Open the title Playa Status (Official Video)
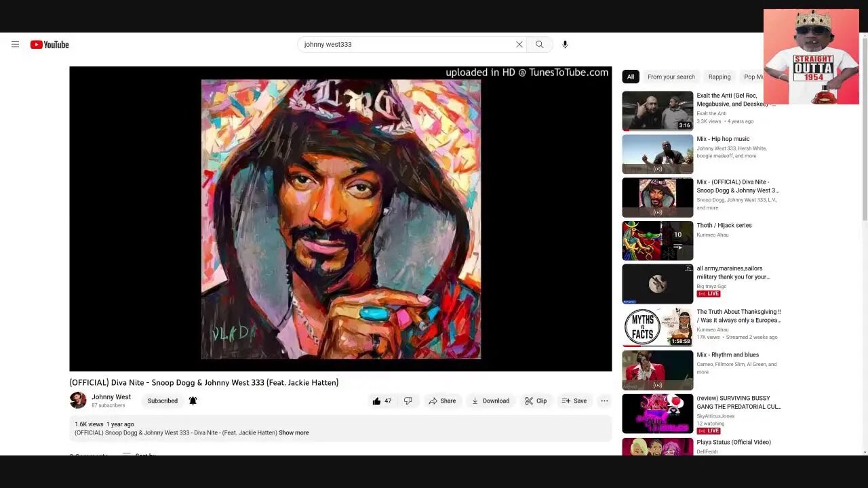Viewport: 868px width, 488px height. pyautogui.click(x=734, y=442)
